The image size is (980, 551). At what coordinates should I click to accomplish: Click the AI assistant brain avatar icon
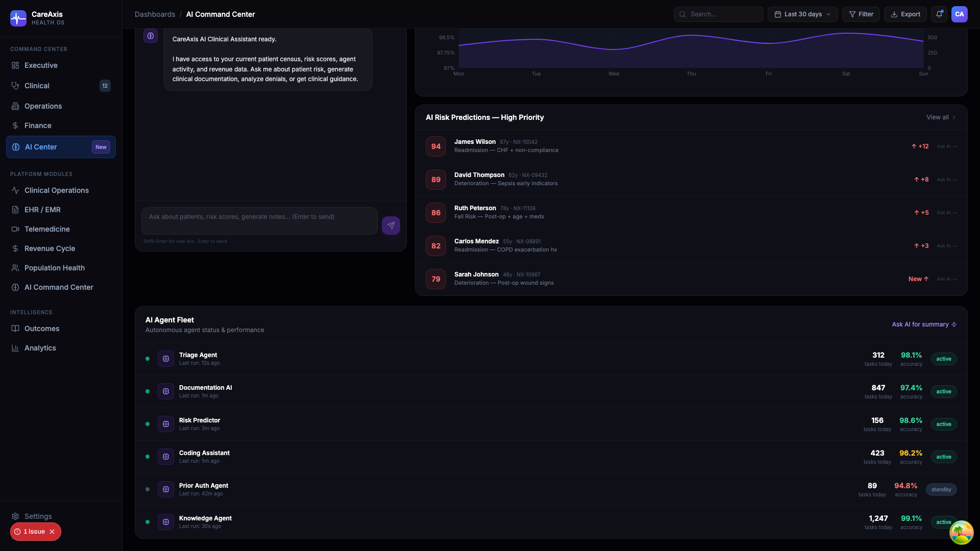151,36
